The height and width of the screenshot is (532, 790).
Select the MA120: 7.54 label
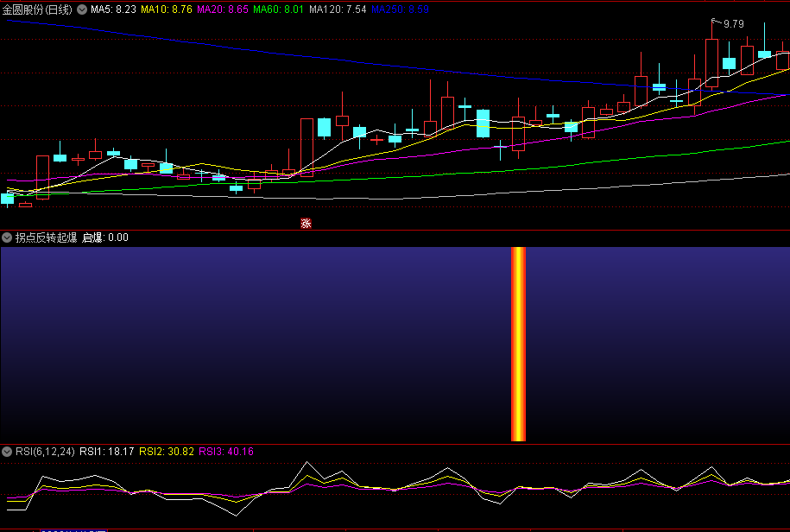click(x=338, y=9)
